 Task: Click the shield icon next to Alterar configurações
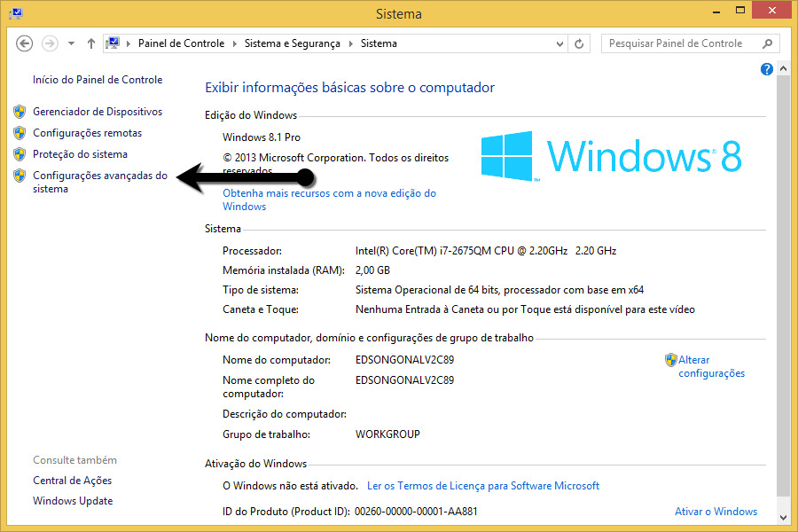coord(672,359)
